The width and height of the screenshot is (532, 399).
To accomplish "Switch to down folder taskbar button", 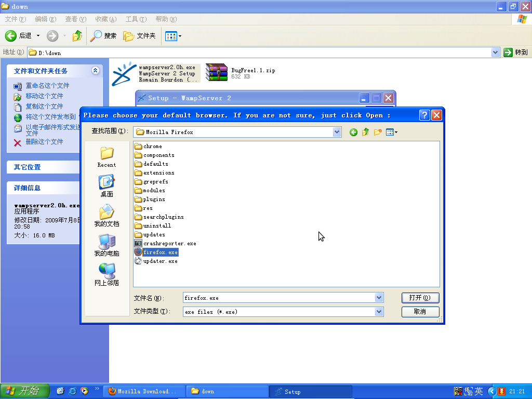I will coord(228,391).
